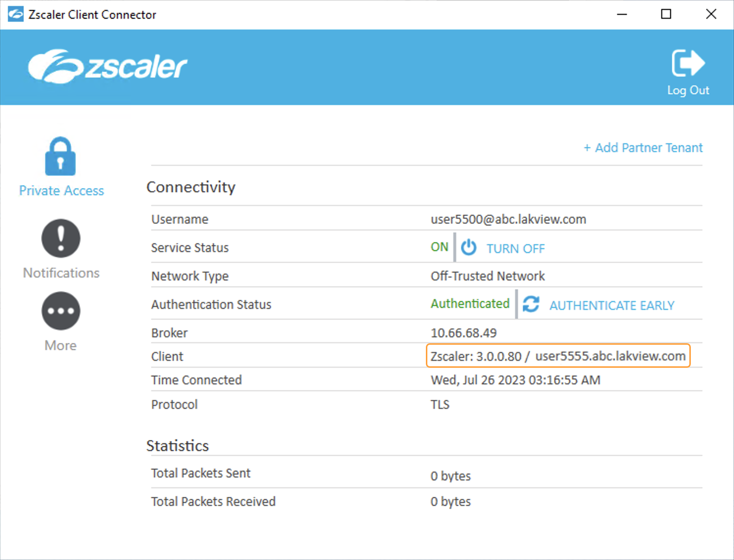The width and height of the screenshot is (734, 560).
Task: Turn off the service with TURN OFF
Action: pyautogui.click(x=515, y=249)
